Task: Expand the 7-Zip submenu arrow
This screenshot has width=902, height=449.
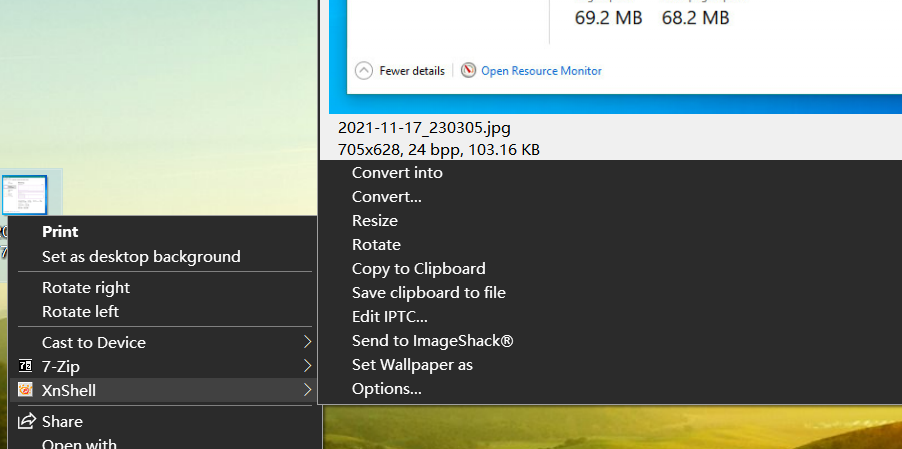Action: [307, 366]
